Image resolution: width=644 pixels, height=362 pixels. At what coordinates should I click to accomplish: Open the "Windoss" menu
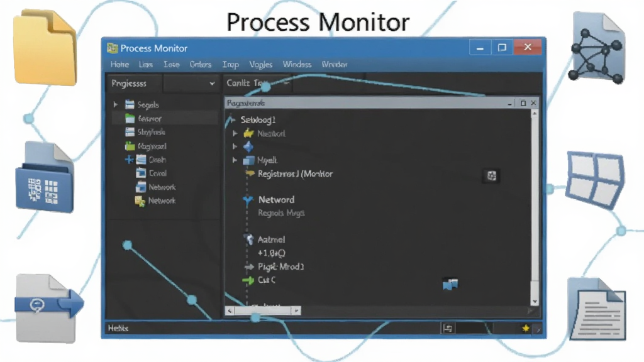[297, 65]
